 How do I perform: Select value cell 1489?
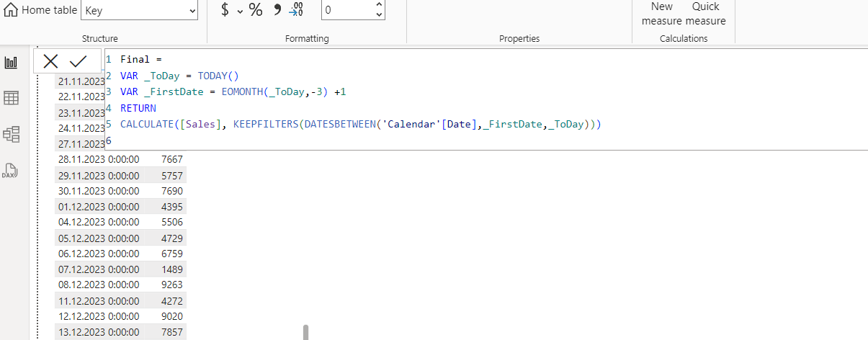[173, 269]
